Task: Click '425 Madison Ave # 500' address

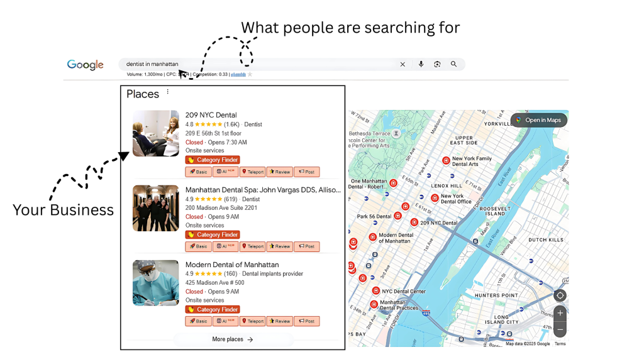Action: tap(215, 282)
